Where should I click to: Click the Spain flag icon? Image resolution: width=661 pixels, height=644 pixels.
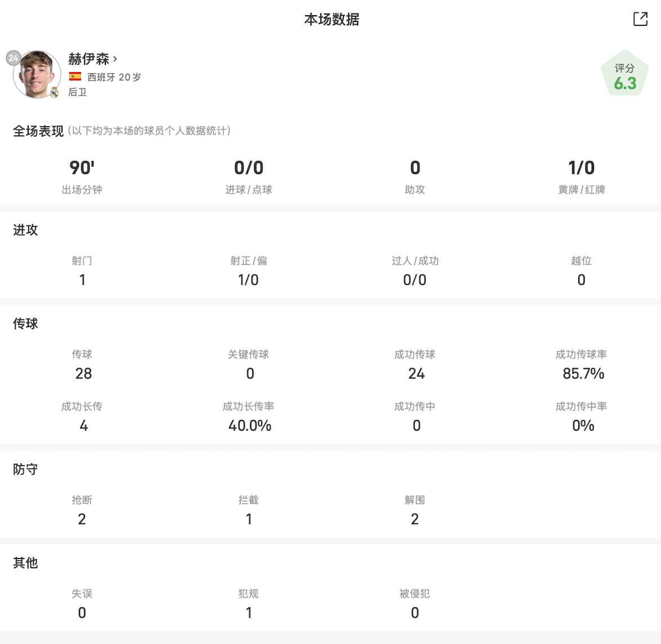click(75, 77)
